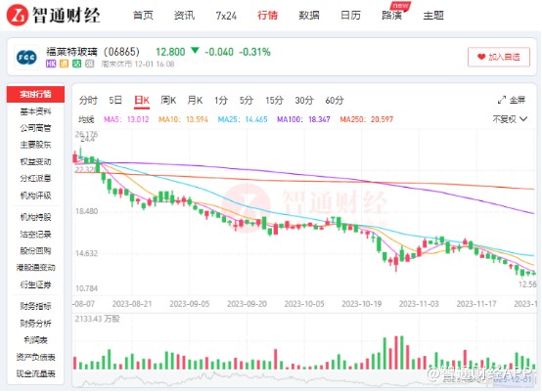Open 财务指标 in the sidebar
Screen dimensions: 542x392
tap(35, 306)
